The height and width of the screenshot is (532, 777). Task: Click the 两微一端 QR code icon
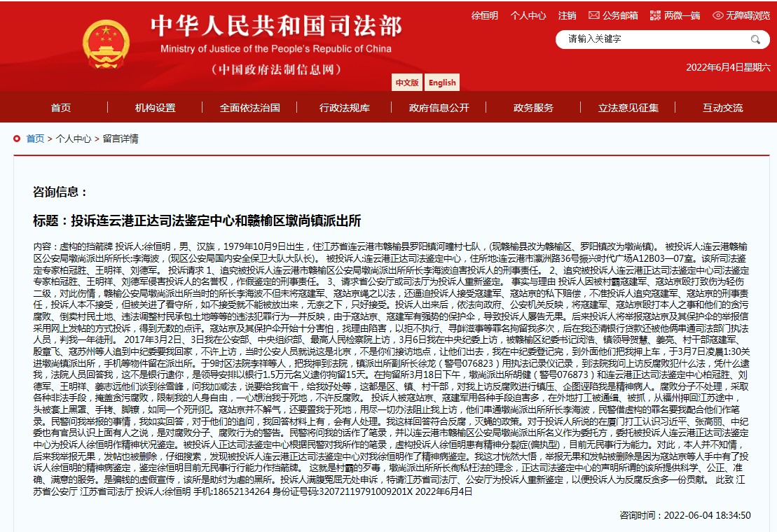655,15
